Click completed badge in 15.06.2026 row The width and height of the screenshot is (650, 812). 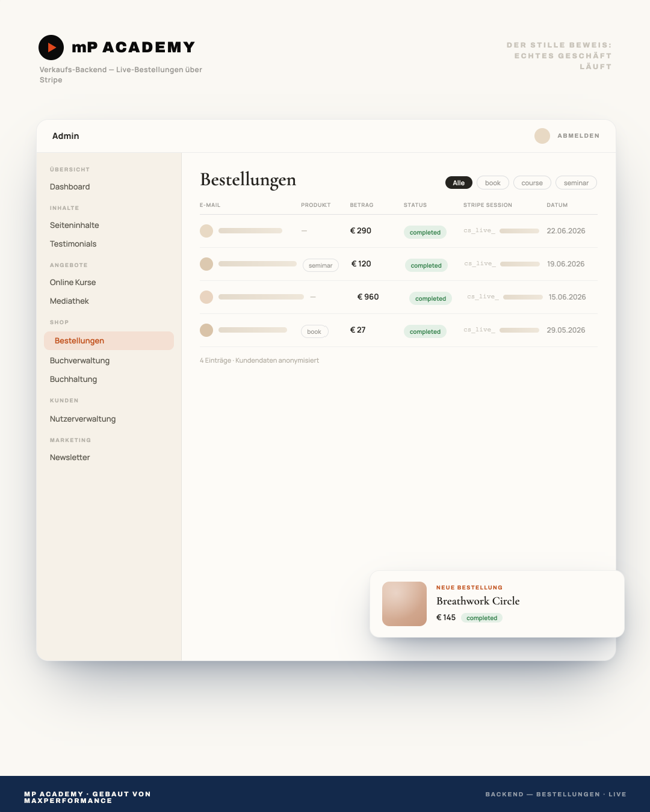point(430,298)
